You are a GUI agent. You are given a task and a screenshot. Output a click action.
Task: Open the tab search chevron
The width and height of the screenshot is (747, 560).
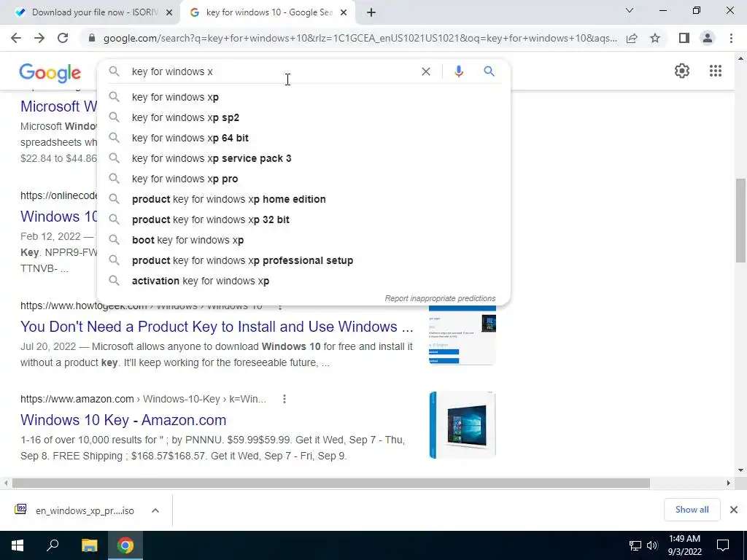click(x=630, y=10)
